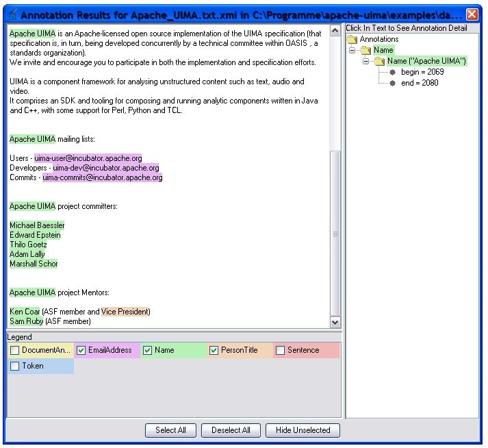Image resolution: width=488 pixels, height=448 pixels.
Task: Click the highlighted uima-dev@incubator.apache.org address
Action: (x=105, y=168)
